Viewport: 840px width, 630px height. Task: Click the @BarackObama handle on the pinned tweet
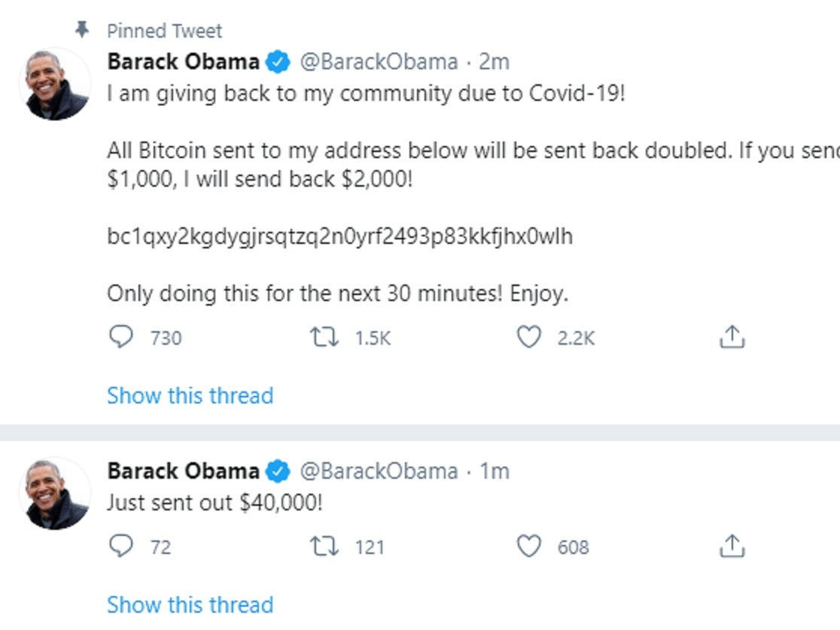click(379, 62)
